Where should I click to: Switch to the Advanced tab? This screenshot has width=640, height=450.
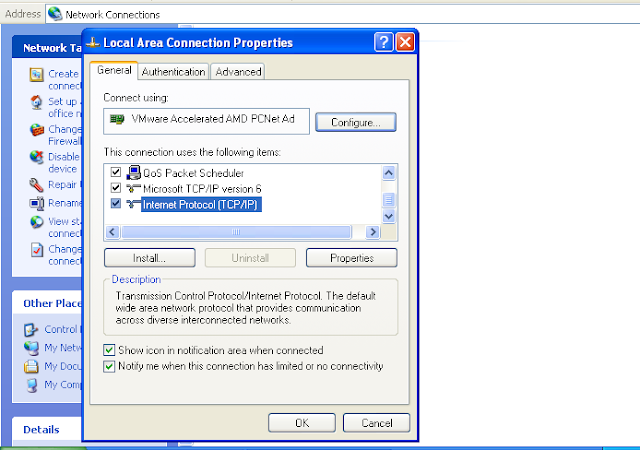click(x=238, y=72)
